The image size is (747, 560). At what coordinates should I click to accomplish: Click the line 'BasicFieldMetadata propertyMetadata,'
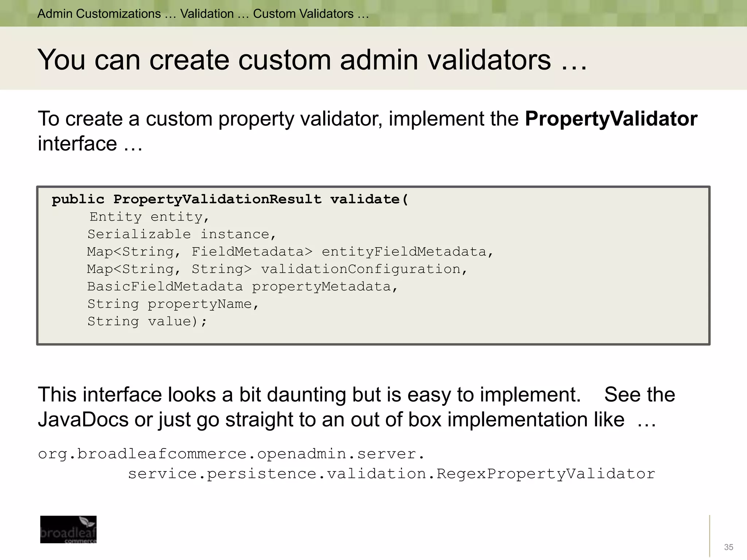tap(242, 287)
